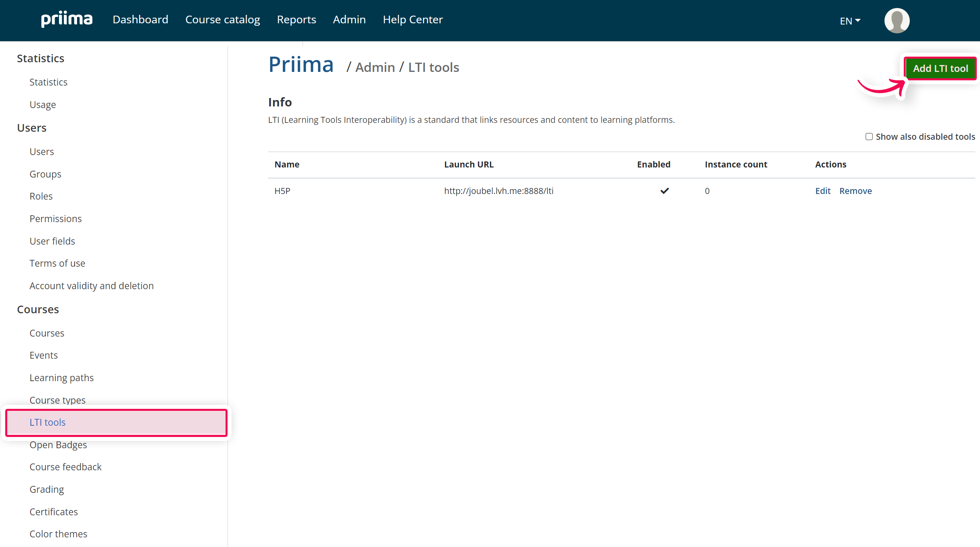This screenshot has width=980, height=547.
Task: Click the priima logo in the header
Action: pyautogui.click(x=67, y=19)
